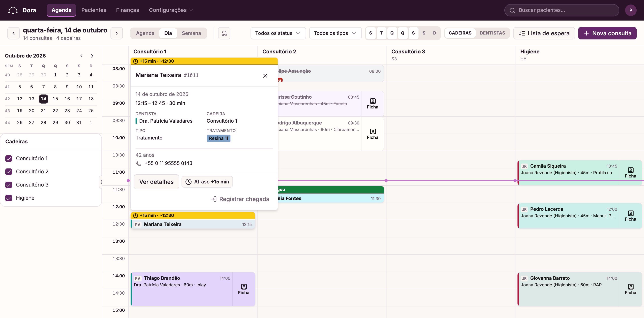This screenshot has width=644, height=318.
Task: Open the Pacientes tab
Action: click(x=94, y=10)
